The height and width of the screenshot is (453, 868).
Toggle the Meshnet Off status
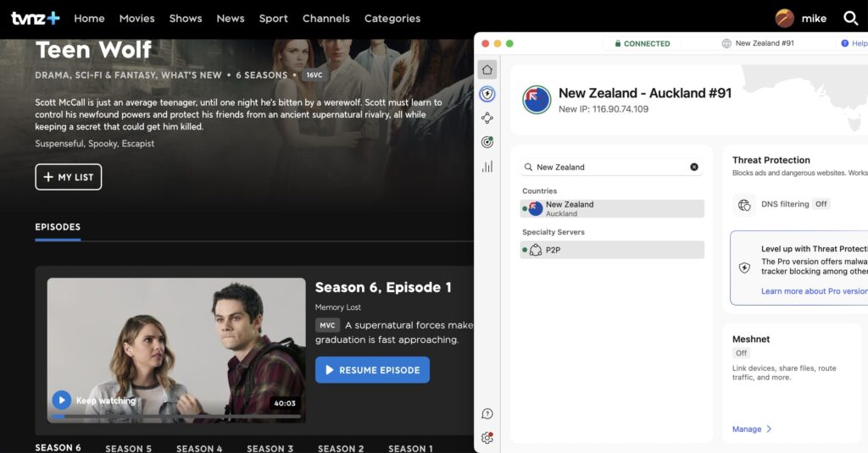click(x=741, y=353)
